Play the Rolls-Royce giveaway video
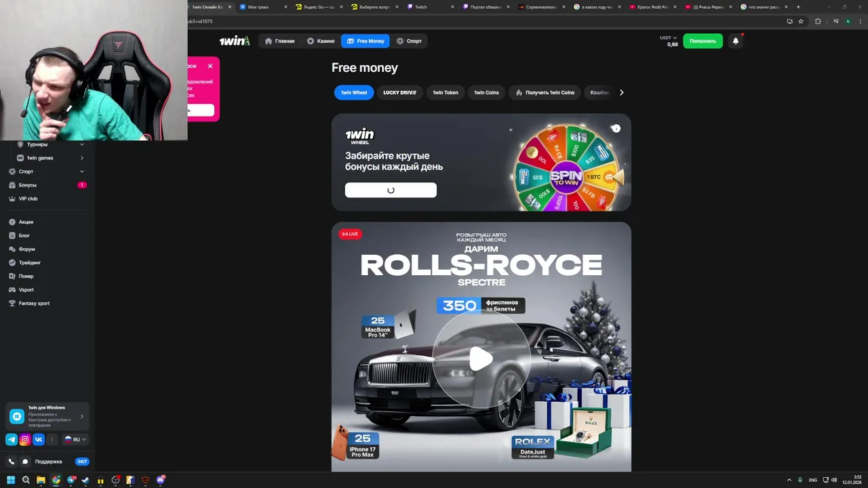 pyautogui.click(x=481, y=359)
